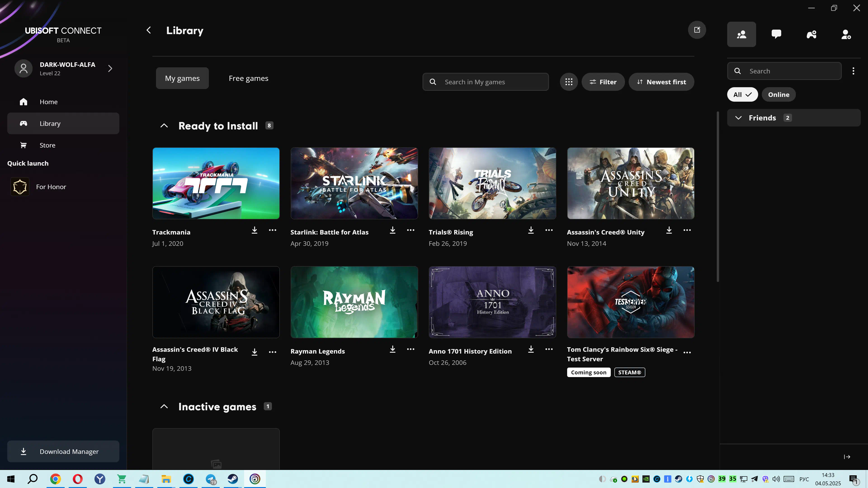Download Rayman Legends
868x488 pixels.
click(x=393, y=350)
